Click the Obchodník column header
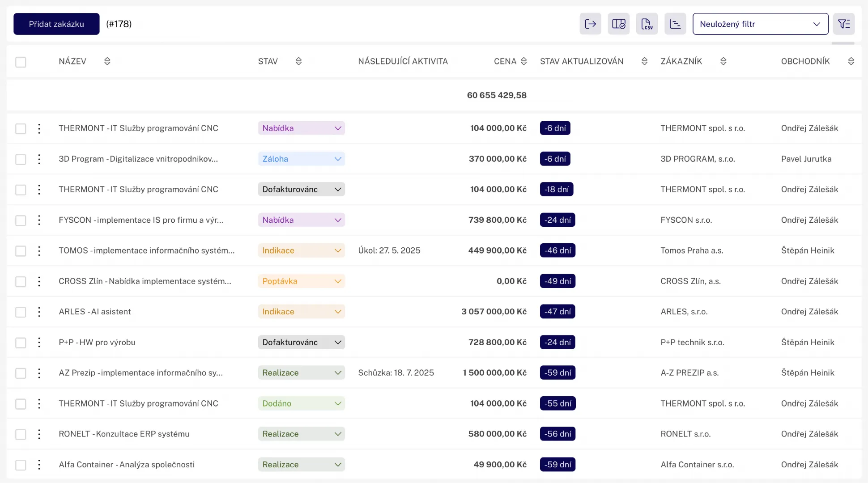Image resolution: width=868 pixels, height=483 pixels. [x=805, y=61]
